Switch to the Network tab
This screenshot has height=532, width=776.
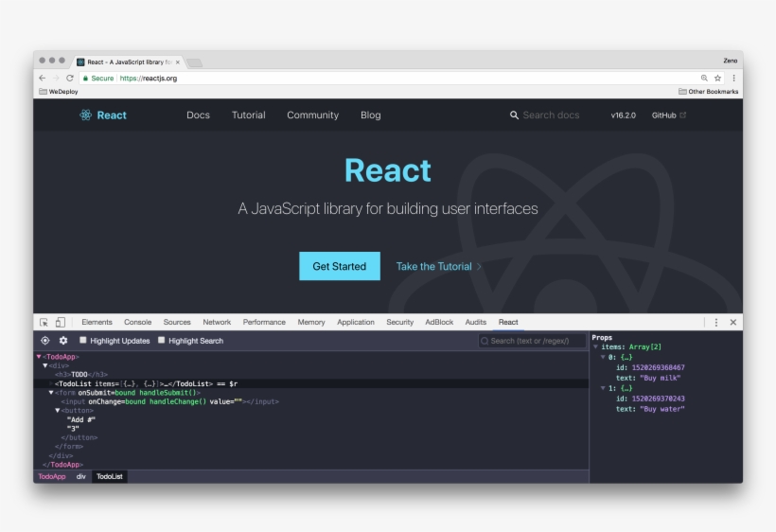(x=217, y=322)
